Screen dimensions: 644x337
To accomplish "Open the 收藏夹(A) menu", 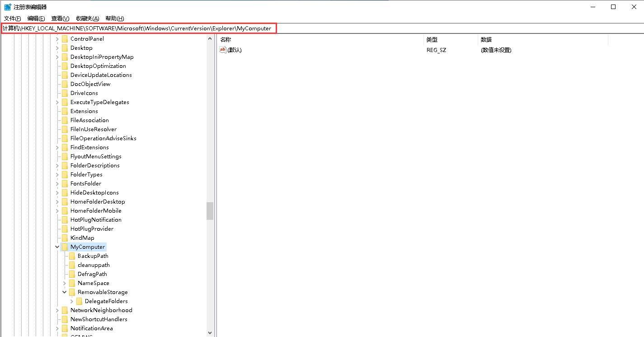I will pos(87,18).
